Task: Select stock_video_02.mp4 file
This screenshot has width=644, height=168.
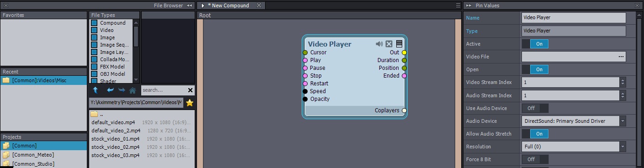Action: [x=115, y=147]
